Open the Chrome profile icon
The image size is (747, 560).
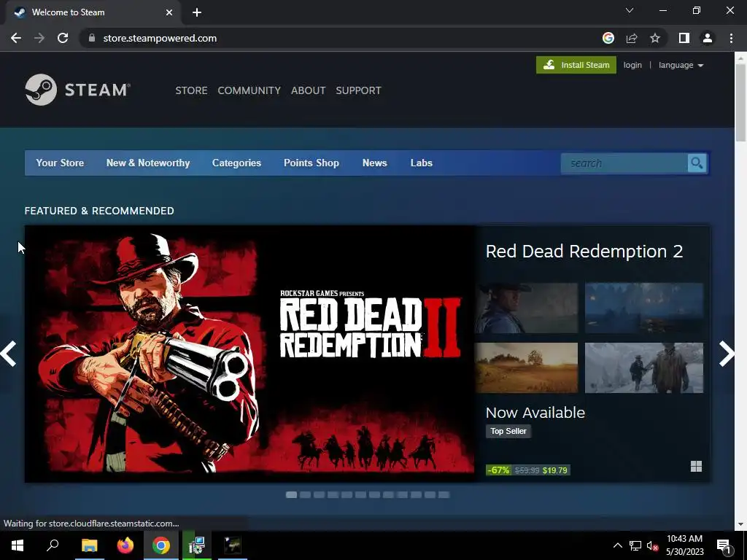tap(708, 38)
